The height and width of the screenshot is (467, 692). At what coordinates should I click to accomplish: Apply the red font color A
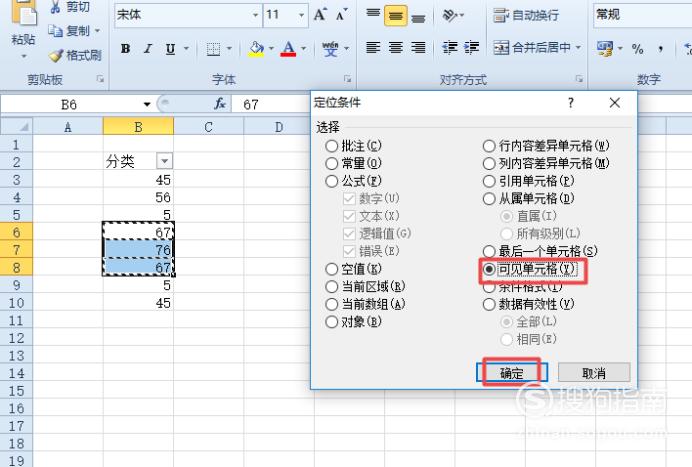point(288,49)
